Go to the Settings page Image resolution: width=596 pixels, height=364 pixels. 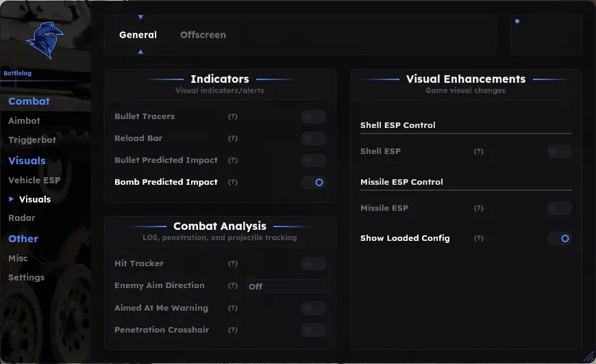click(x=26, y=278)
